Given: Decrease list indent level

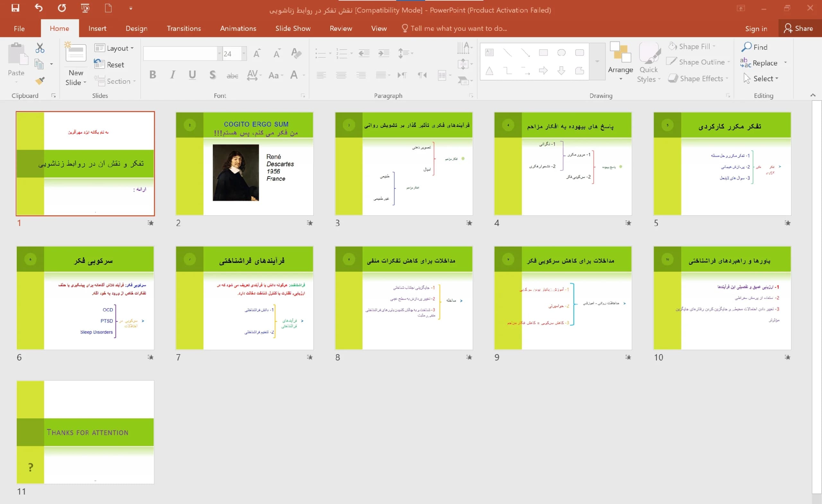Looking at the screenshot, I should [x=364, y=53].
